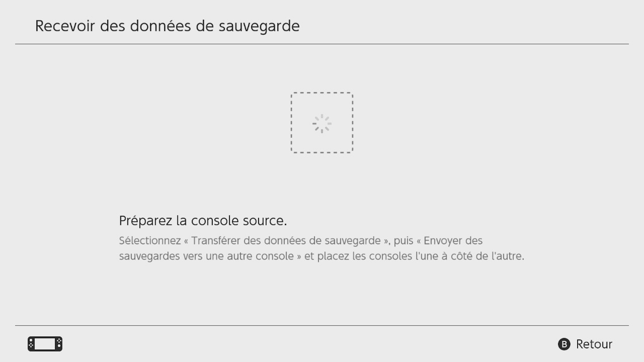Click the loading spinner inside the dashed box
Image resolution: width=644 pixels, height=362 pixels.
pos(322,124)
